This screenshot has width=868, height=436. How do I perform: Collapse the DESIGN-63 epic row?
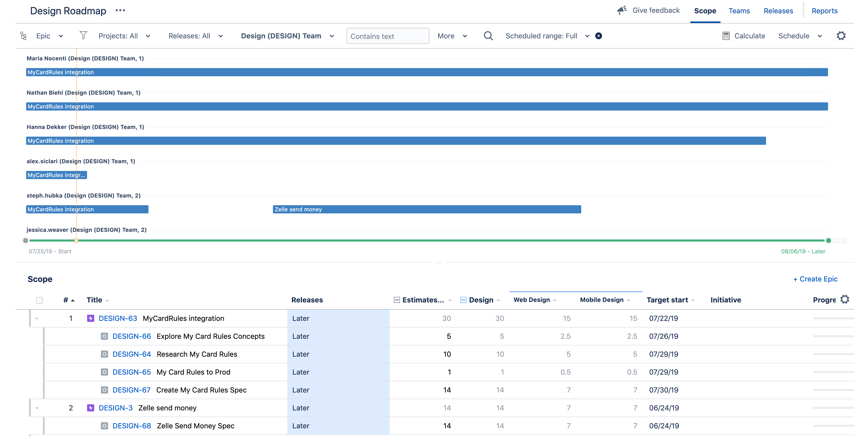tap(37, 318)
